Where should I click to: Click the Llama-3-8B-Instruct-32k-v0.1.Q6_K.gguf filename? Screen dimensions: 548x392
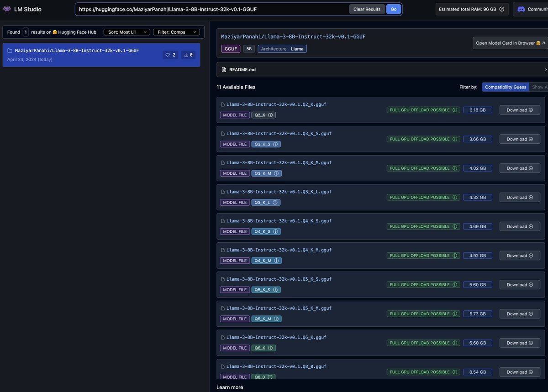276,337
